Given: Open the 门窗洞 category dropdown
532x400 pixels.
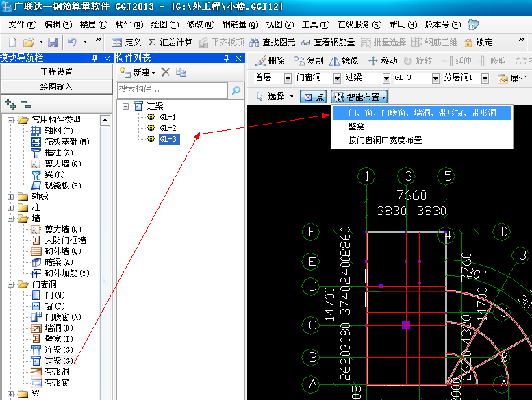Looking at the screenshot, I should coord(337,78).
